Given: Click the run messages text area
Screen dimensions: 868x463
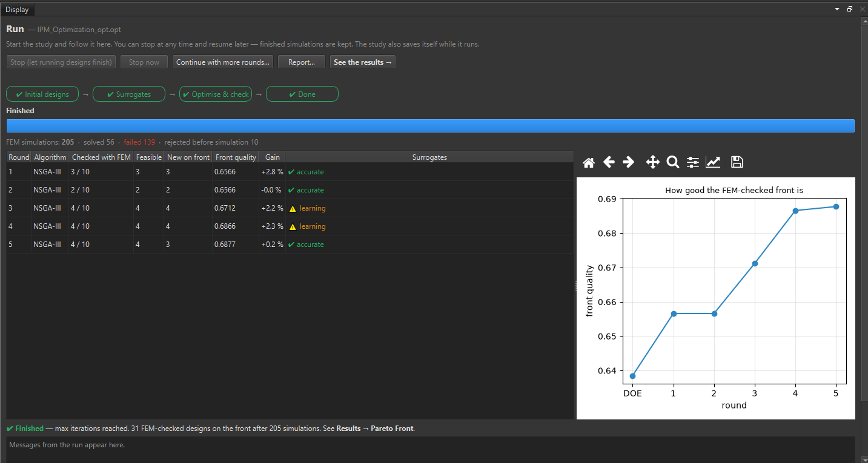Looking at the screenshot, I should [x=430, y=450].
